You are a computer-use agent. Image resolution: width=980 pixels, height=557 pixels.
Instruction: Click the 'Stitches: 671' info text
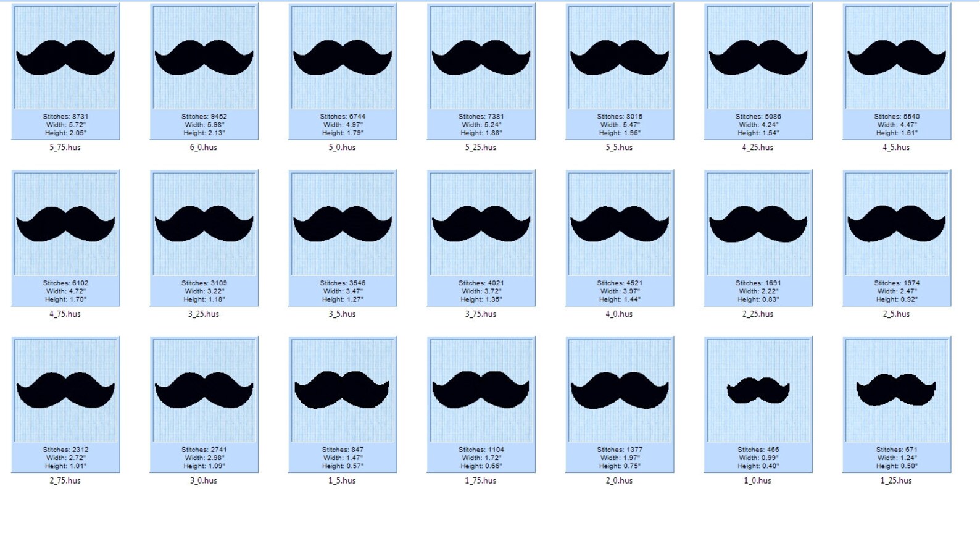click(897, 450)
